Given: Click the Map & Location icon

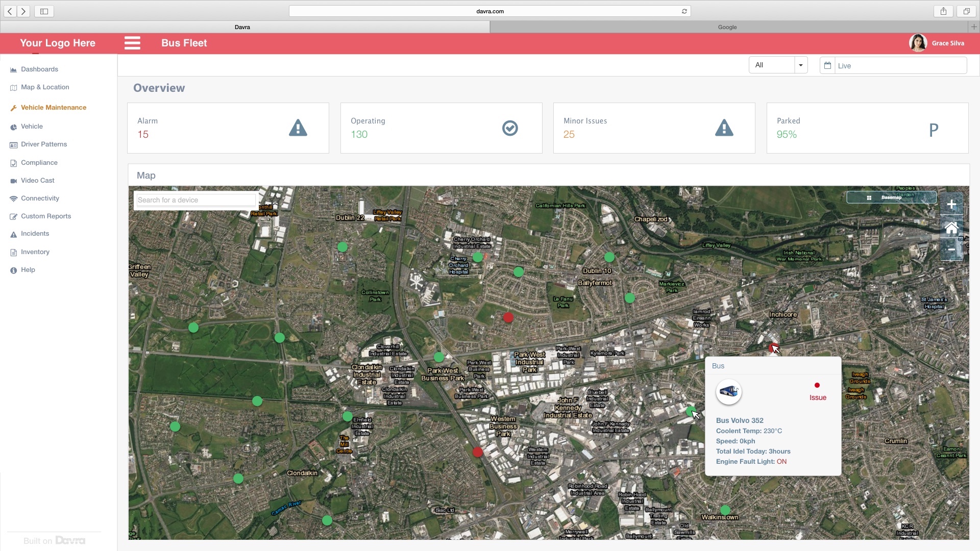Looking at the screenshot, I should [14, 88].
